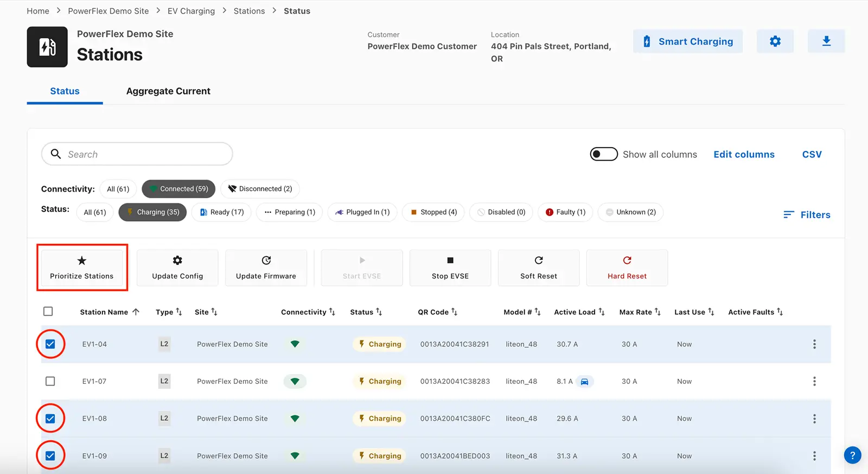868x474 pixels.
Task: Sort by Model # column header
Action: [x=522, y=312]
